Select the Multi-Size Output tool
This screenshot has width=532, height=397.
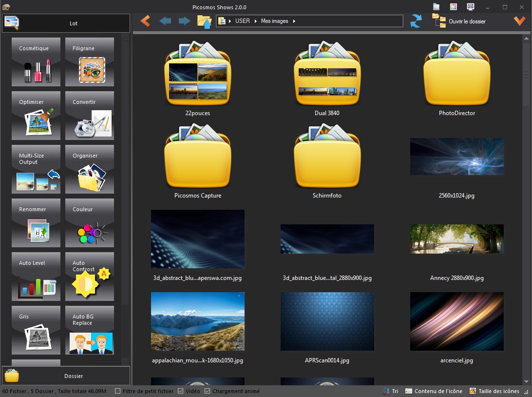(36, 169)
